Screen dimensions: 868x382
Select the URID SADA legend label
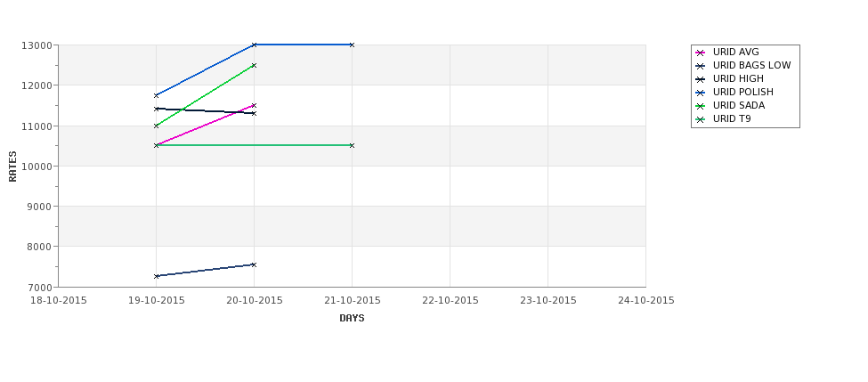(x=738, y=105)
